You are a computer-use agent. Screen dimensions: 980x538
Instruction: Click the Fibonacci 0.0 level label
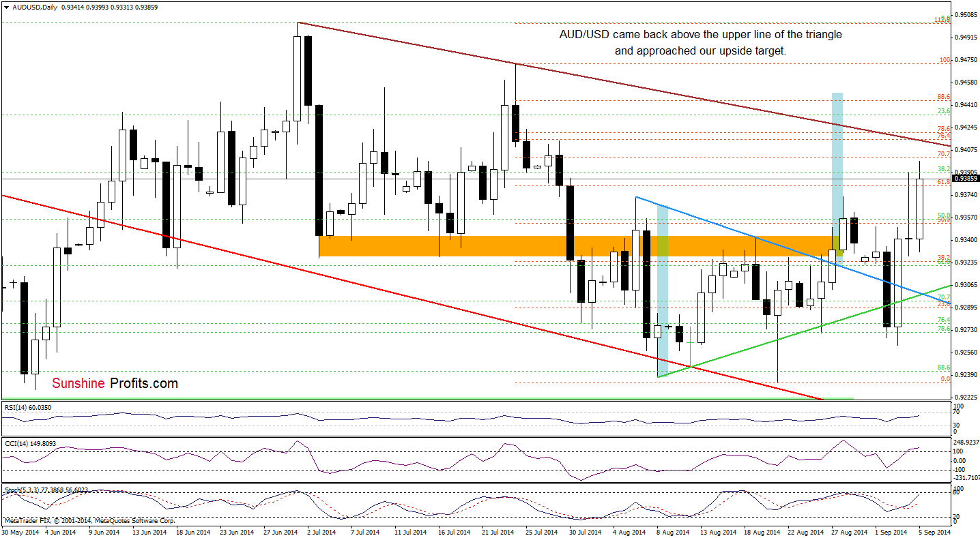(945, 378)
